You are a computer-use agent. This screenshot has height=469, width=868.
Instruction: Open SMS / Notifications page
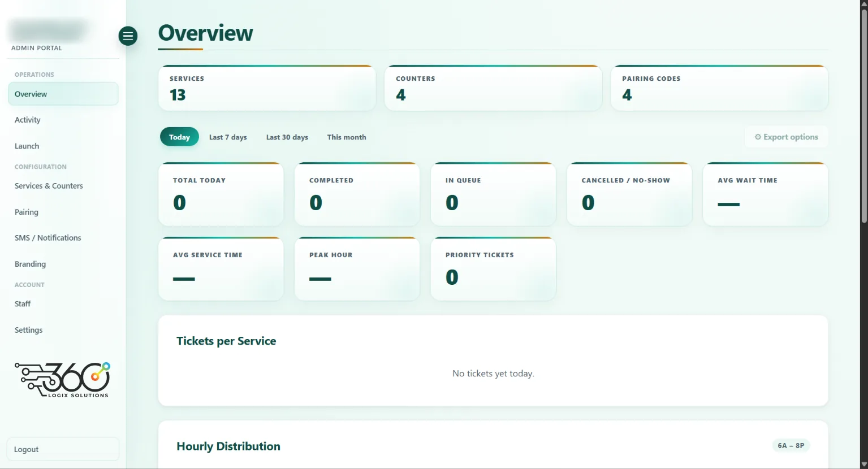pos(63,238)
